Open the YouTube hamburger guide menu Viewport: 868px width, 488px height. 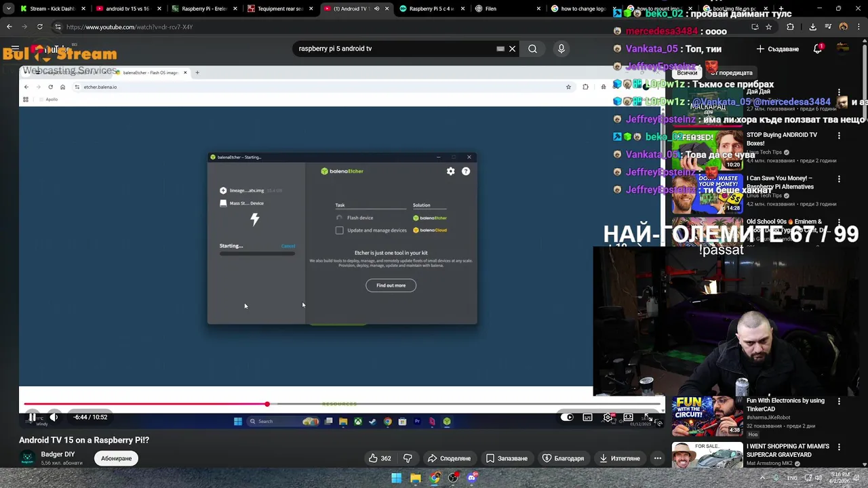(x=15, y=49)
